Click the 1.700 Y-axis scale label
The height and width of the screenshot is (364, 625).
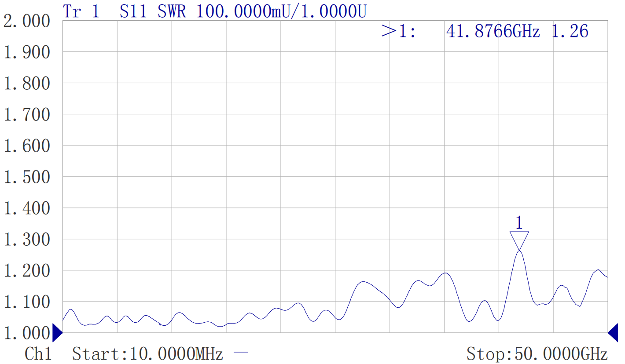pyautogui.click(x=27, y=114)
